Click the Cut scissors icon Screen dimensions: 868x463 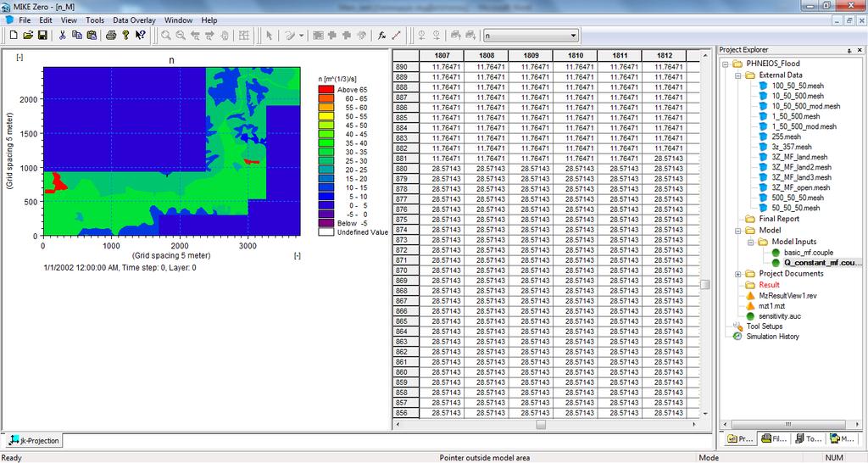point(62,35)
